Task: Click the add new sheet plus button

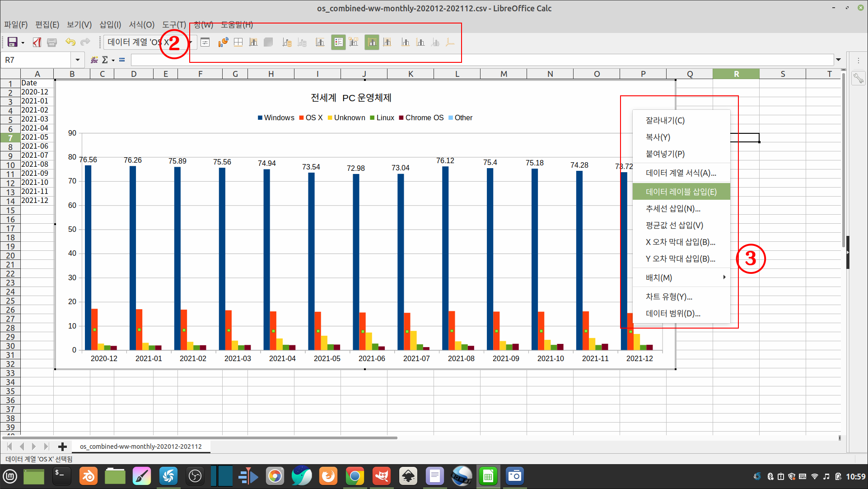Action: point(62,447)
